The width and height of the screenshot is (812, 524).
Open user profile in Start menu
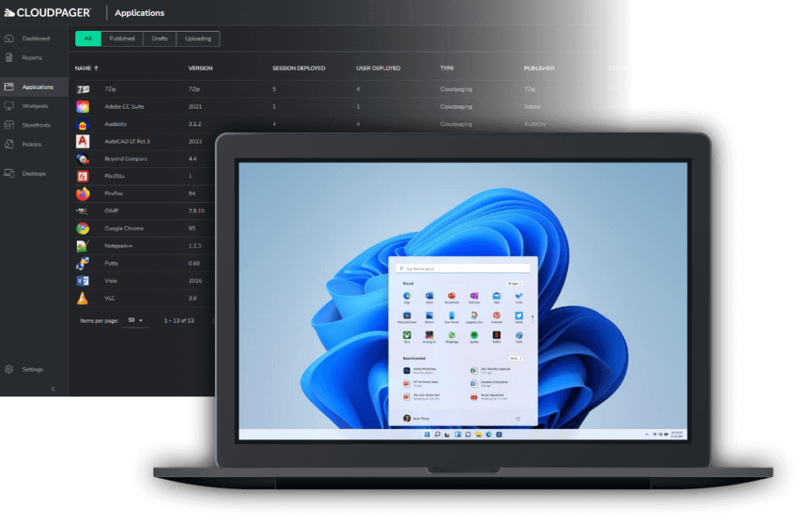[x=416, y=419]
